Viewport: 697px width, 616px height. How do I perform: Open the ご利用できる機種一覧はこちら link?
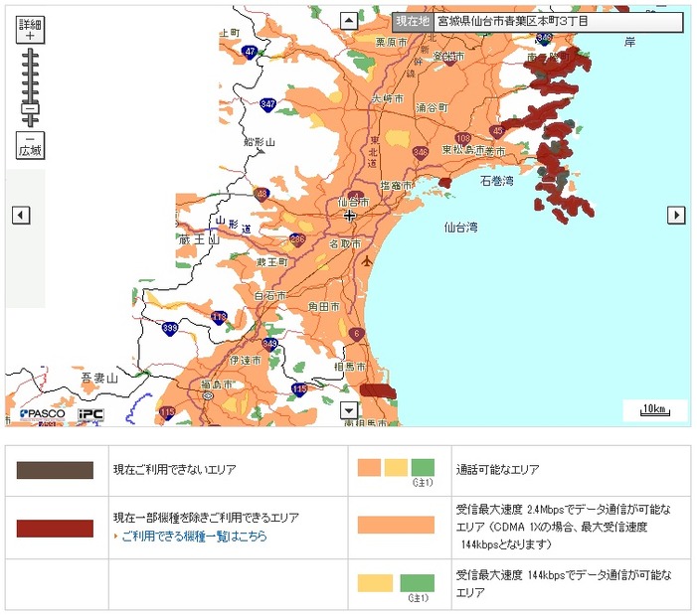tap(194, 537)
